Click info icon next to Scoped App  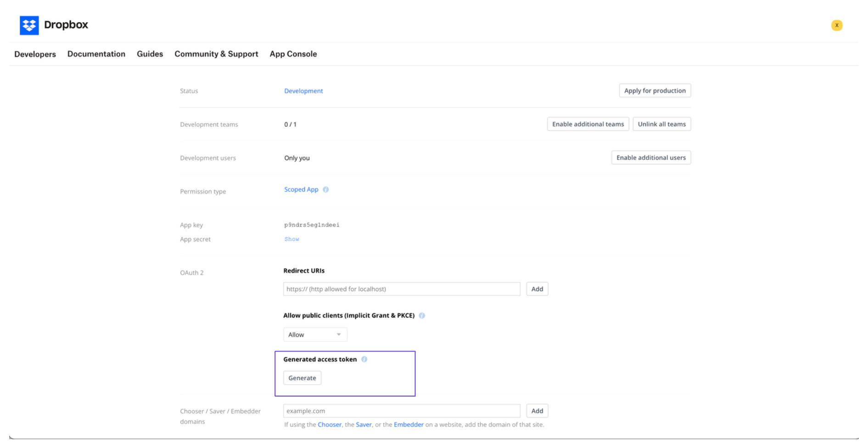click(x=325, y=190)
